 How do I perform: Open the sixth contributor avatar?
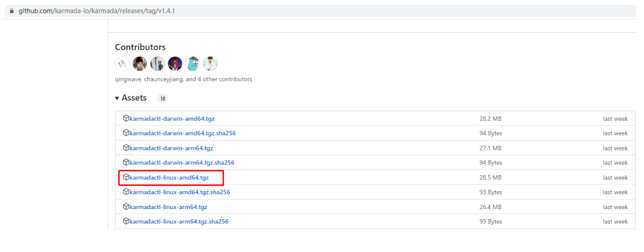point(211,64)
